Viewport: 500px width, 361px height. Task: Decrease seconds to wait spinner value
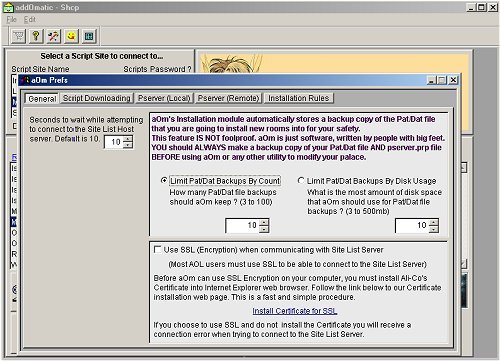[x=128, y=145]
